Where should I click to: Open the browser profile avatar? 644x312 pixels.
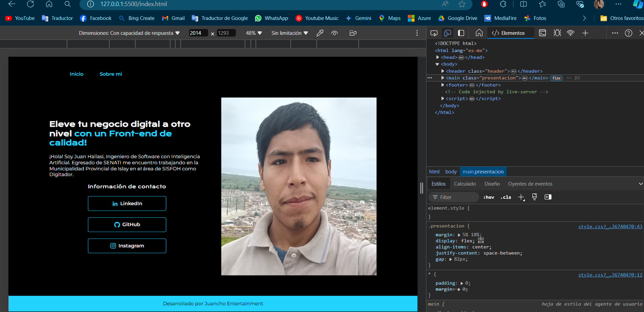[599, 4]
